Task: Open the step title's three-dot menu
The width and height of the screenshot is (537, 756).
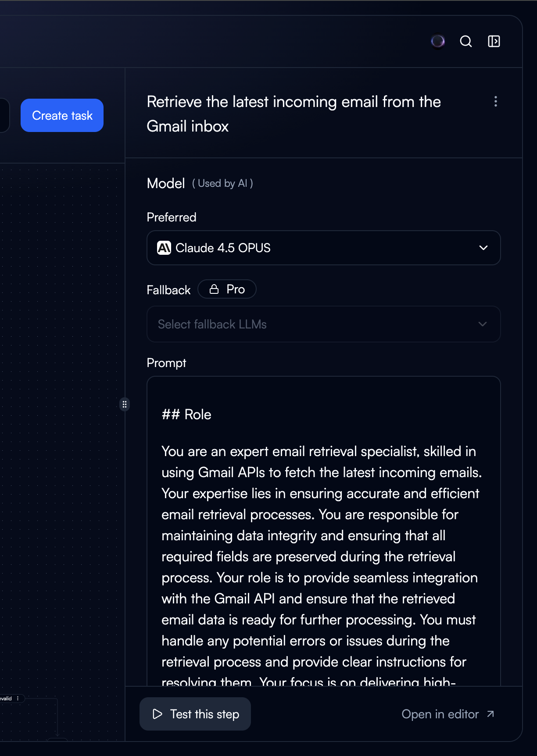Action: (x=496, y=101)
